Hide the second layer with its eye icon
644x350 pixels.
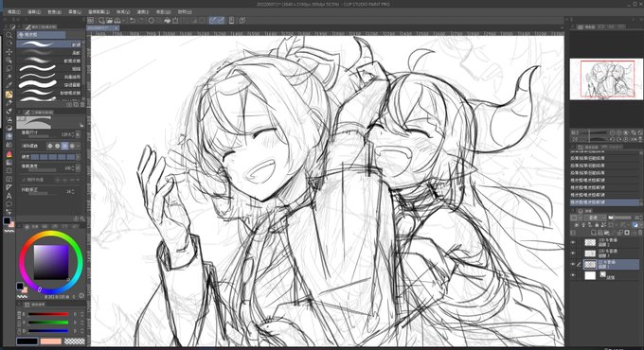pos(573,254)
